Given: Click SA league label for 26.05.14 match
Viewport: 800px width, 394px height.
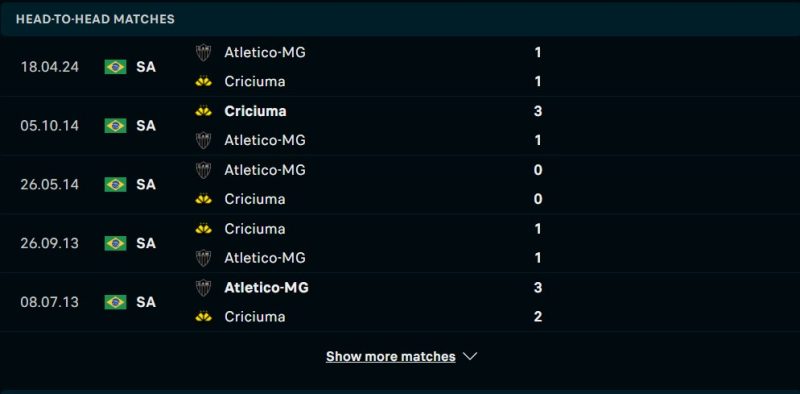Looking at the screenshot, I should coord(146,184).
